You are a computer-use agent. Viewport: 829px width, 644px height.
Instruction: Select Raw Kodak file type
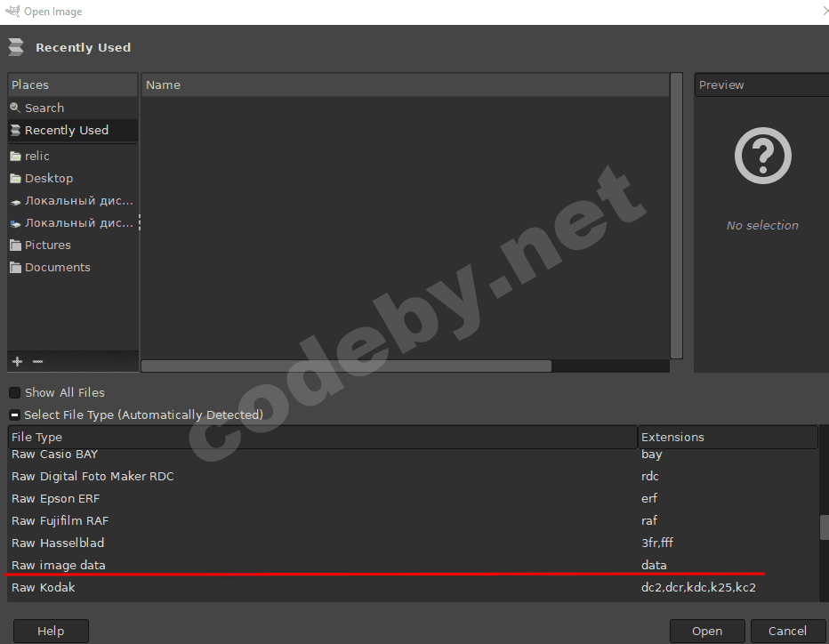point(413,587)
